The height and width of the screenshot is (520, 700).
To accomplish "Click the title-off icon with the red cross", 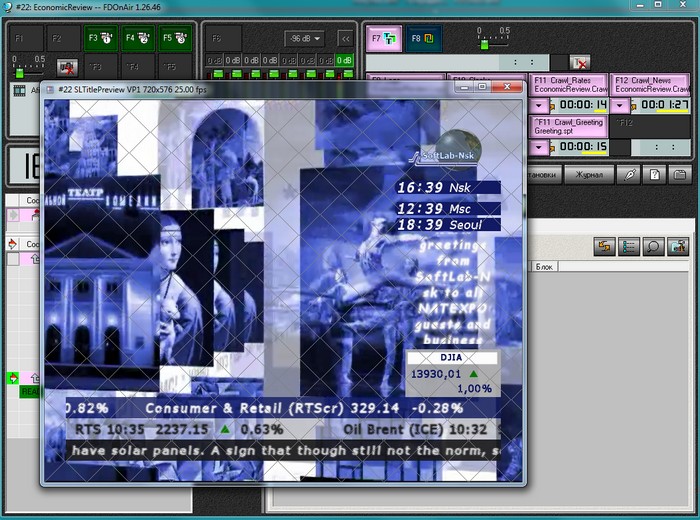I will pyautogui.click(x=580, y=63).
